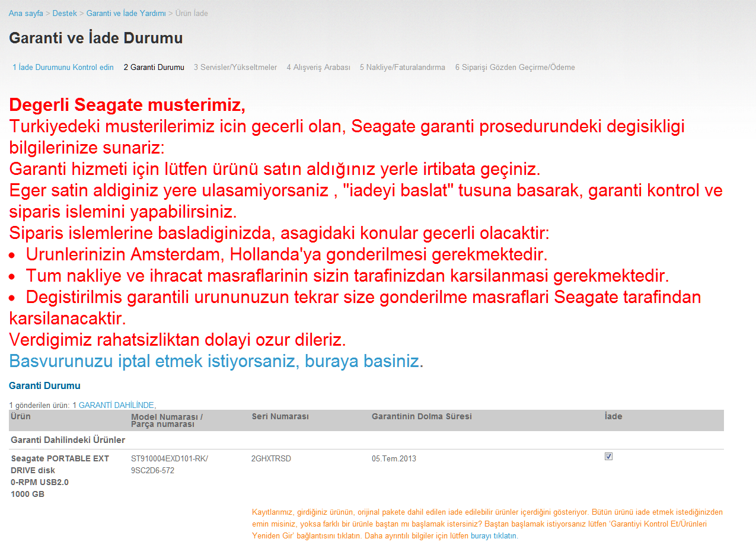
Task: Select step 2 Garanti Durumu
Action: click(154, 68)
